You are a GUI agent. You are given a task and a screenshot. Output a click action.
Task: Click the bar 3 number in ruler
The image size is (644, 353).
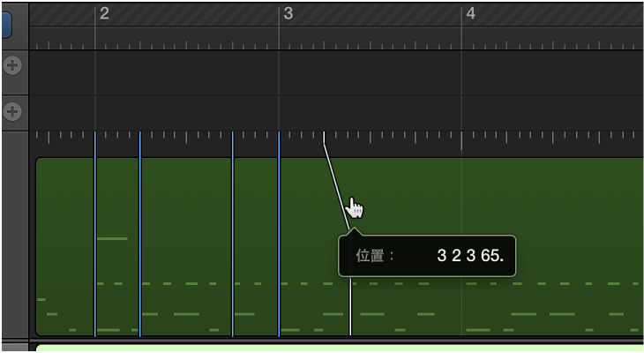click(x=288, y=13)
